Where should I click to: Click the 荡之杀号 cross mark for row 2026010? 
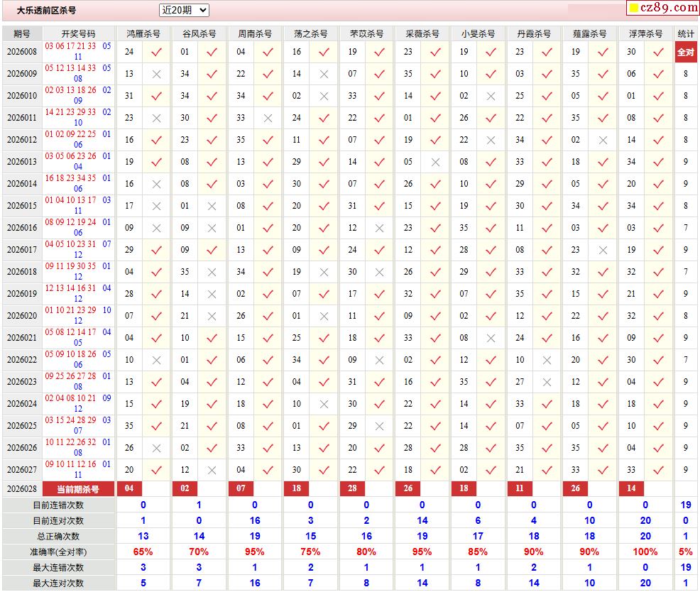point(324,96)
